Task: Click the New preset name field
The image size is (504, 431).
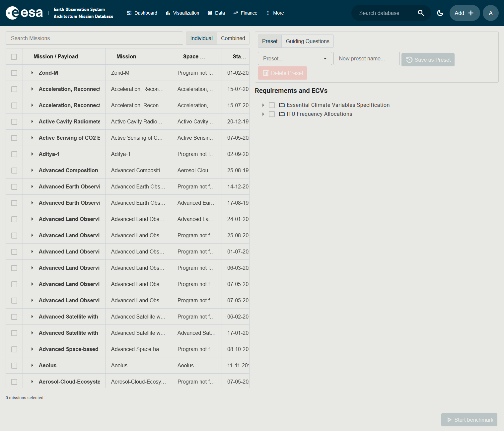Action: coord(367,58)
